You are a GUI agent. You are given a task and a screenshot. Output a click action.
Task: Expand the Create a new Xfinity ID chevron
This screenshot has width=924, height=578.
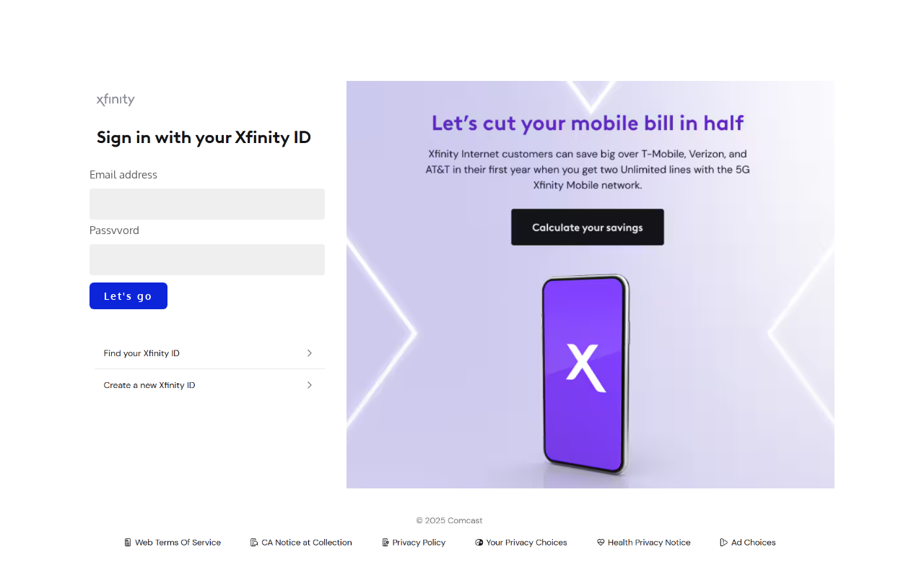point(310,385)
